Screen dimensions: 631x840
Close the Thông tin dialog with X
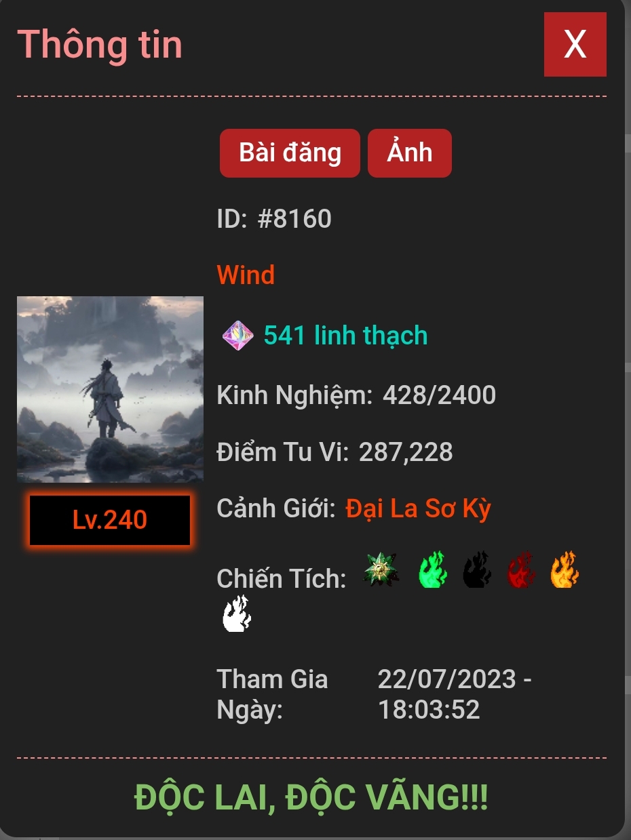coord(575,45)
